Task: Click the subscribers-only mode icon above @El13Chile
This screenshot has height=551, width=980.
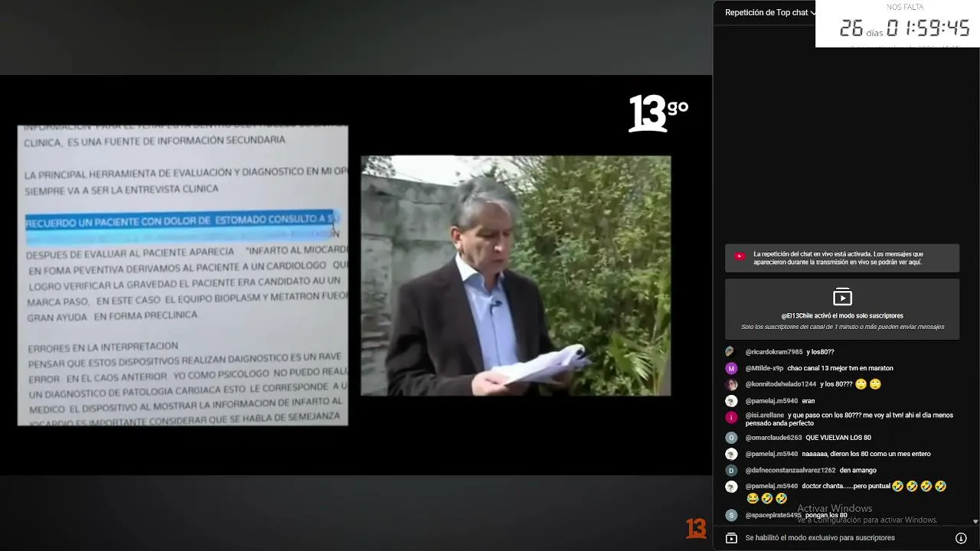Action: (842, 297)
